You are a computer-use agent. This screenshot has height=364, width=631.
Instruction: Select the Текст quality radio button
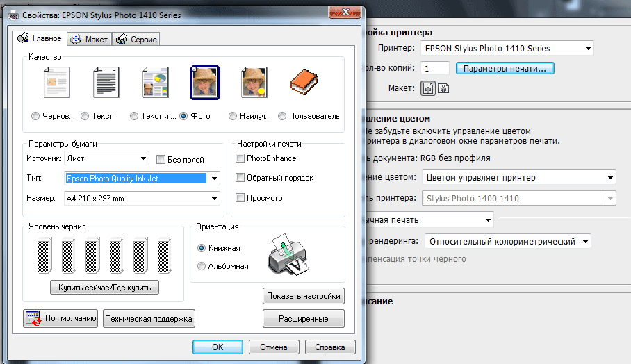pyautogui.click(x=85, y=116)
